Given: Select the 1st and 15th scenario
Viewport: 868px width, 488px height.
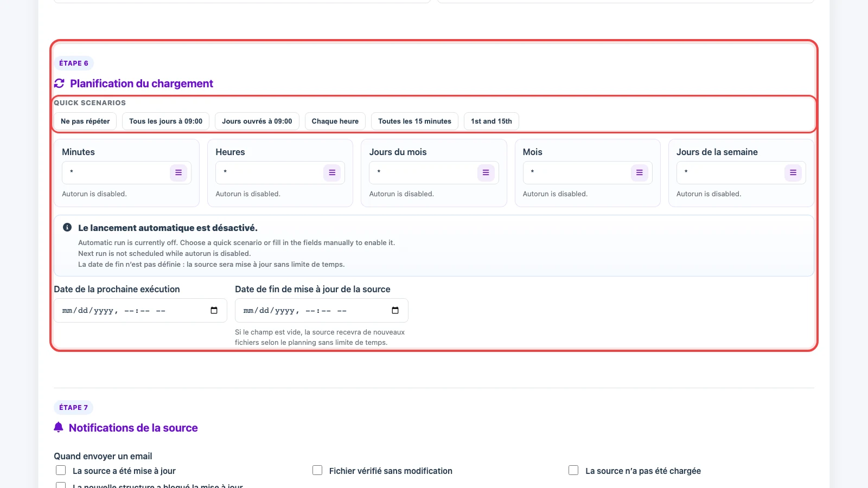Looking at the screenshot, I should pyautogui.click(x=492, y=121).
